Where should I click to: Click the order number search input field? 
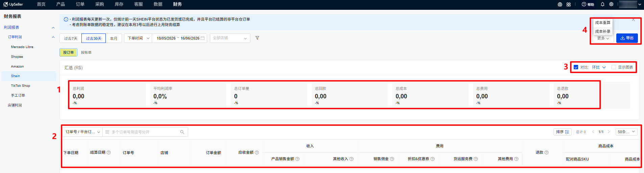(145, 132)
